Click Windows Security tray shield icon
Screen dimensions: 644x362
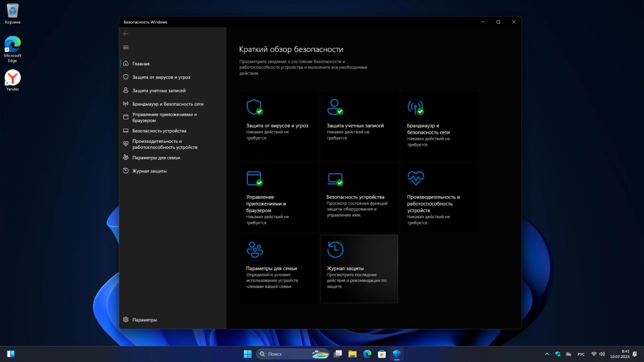tap(558, 354)
